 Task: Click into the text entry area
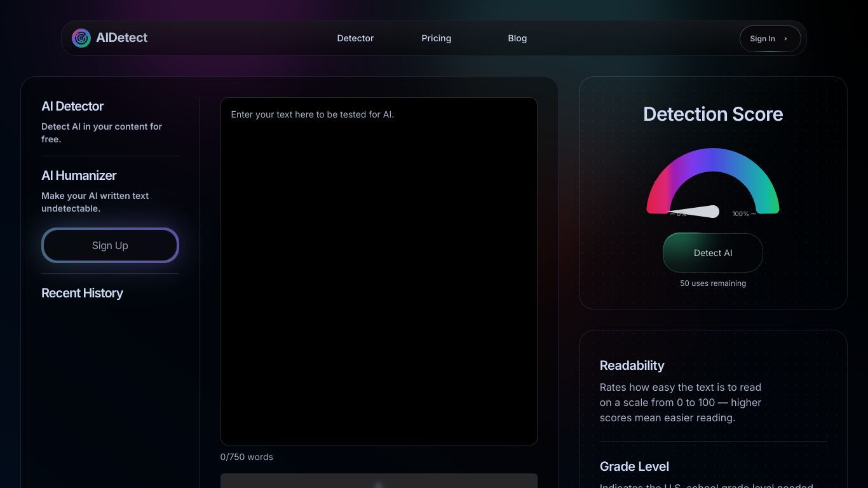pyautogui.click(x=379, y=271)
